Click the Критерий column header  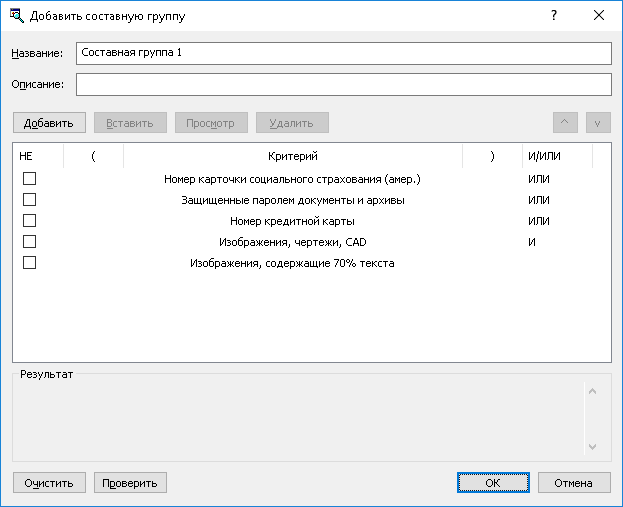click(292, 156)
